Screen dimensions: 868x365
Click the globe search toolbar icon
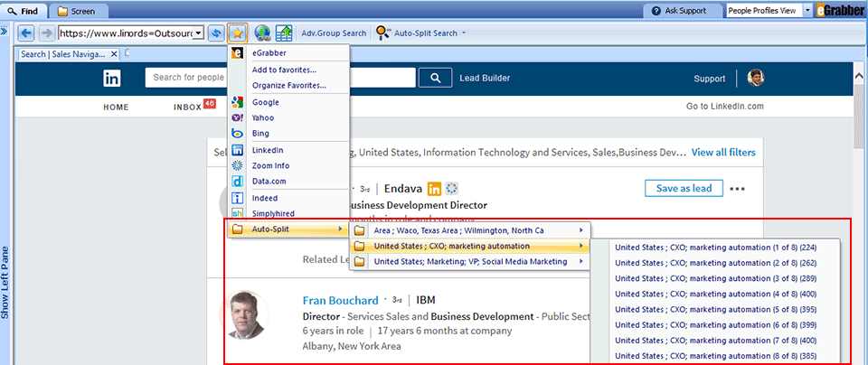point(262,33)
